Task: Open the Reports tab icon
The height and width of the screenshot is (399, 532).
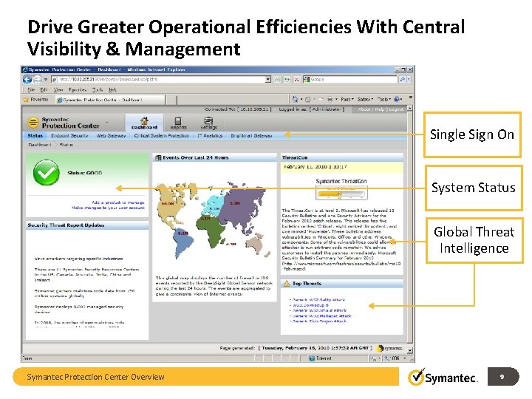Action: click(x=179, y=123)
